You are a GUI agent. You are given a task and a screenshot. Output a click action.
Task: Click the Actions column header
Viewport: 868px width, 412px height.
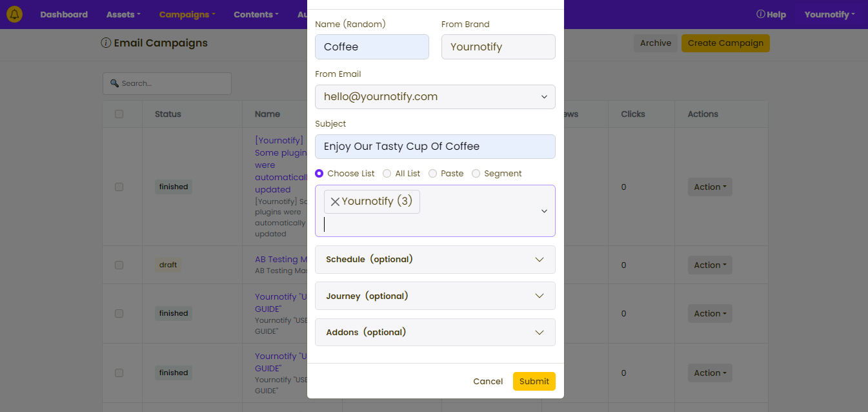(703, 114)
